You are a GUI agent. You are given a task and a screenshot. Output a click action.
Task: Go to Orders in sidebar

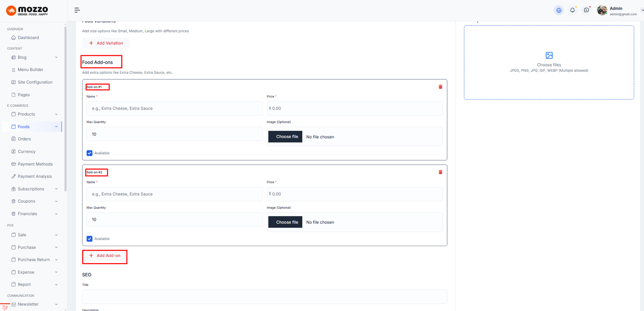pos(24,139)
